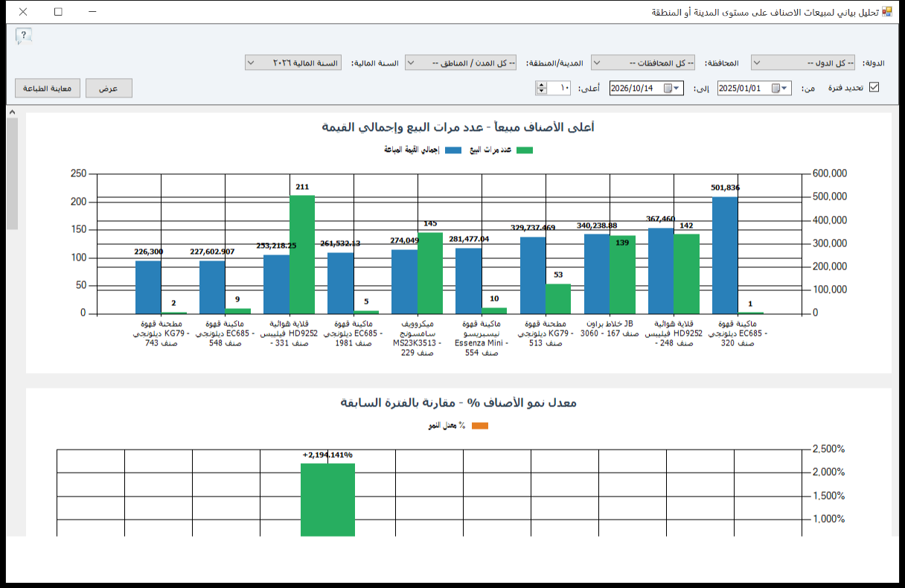This screenshot has height=588, width=905.
Task: Click the blue bar labeled 501,836
Action: point(725,255)
